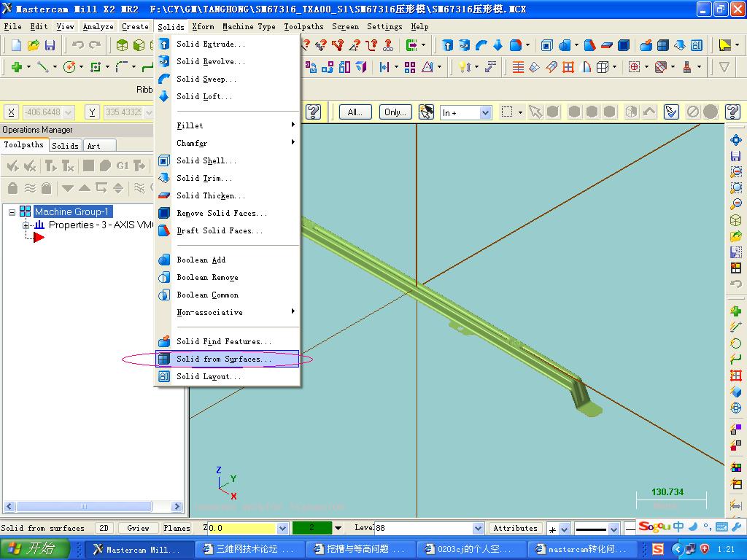The width and height of the screenshot is (747, 560).
Task: Expand the Fillet submenu arrow
Action: [293, 125]
